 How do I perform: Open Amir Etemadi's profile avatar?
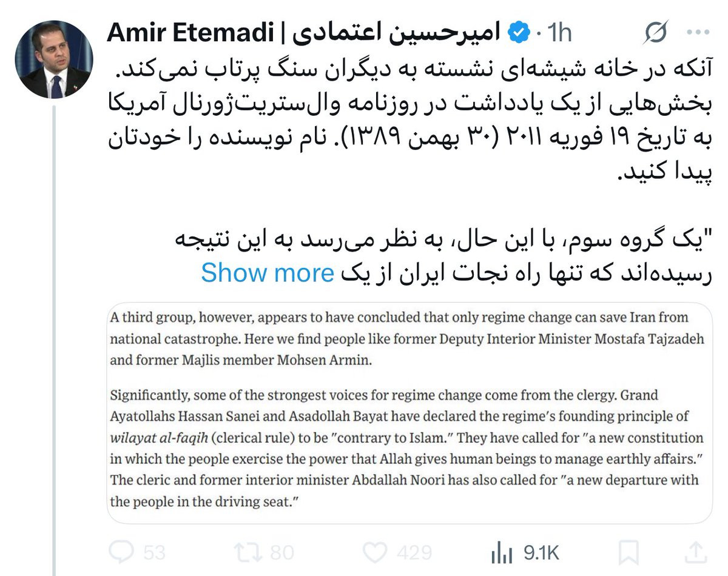tap(53, 60)
